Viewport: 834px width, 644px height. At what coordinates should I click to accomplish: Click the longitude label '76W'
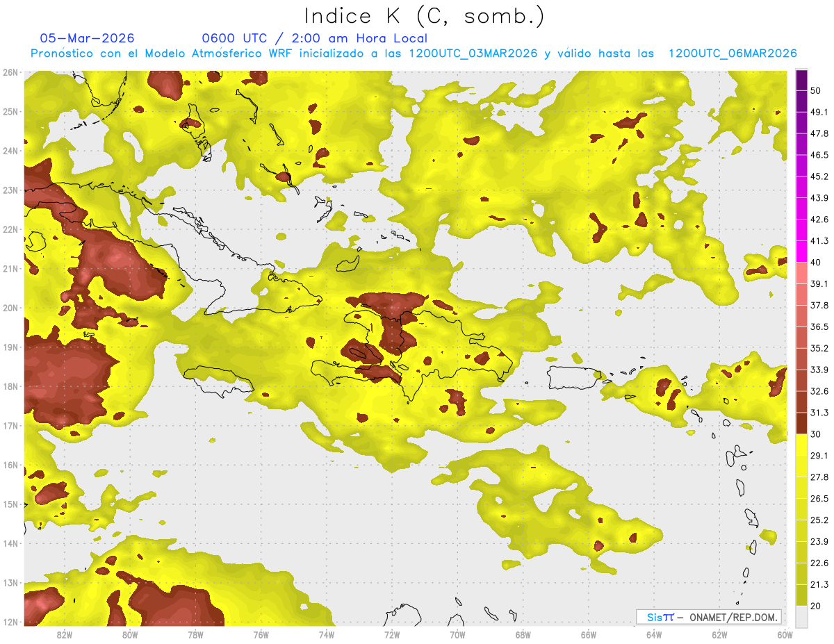pyautogui.click(x=261, y=635)
